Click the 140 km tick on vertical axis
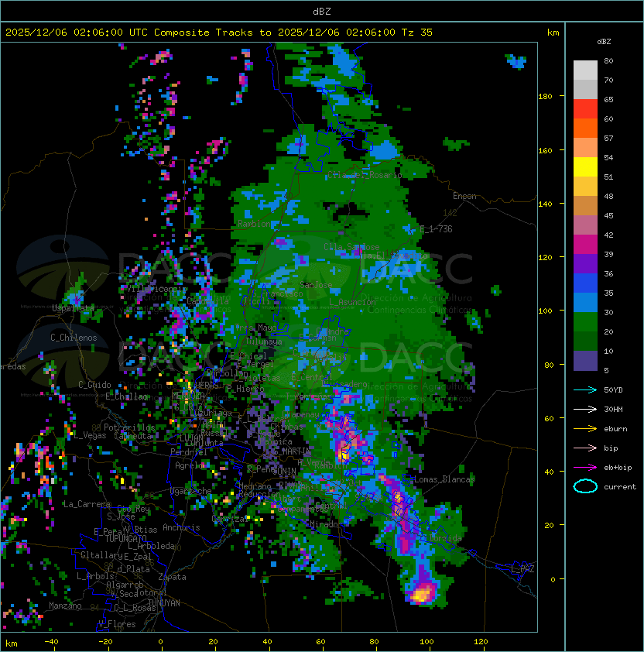This screenshot has height=652, width=644. tap(545, 204)
